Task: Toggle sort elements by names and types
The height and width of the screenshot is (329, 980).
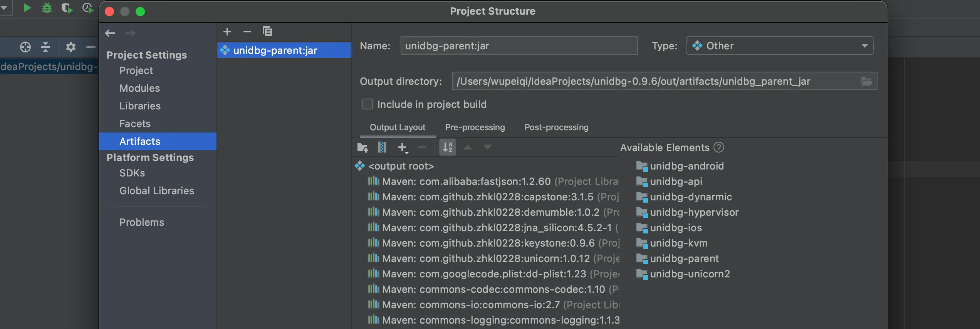Action: pos(448,147)
